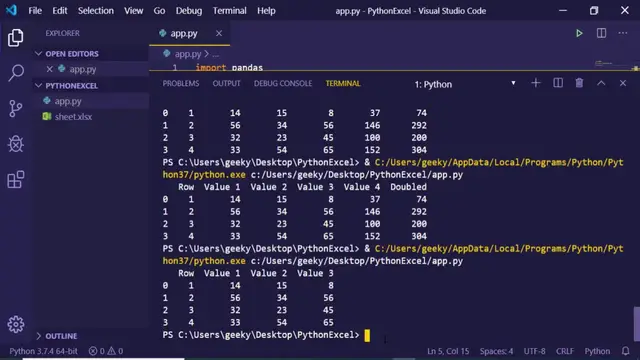This screenshot has height=360, width=640.
Task: Change indentation via Spaces: 4
Action: (496, 351)
